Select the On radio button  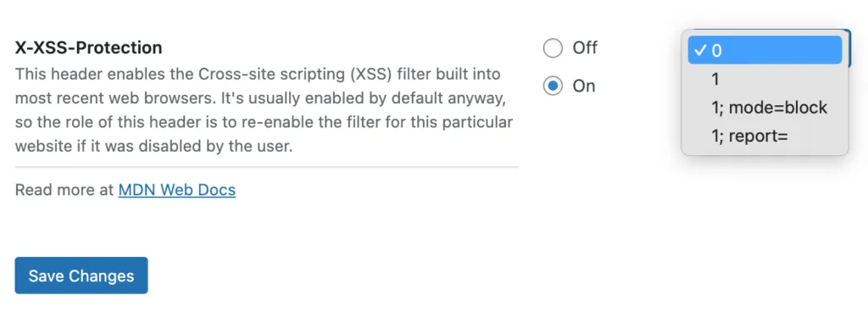(553, 86)
